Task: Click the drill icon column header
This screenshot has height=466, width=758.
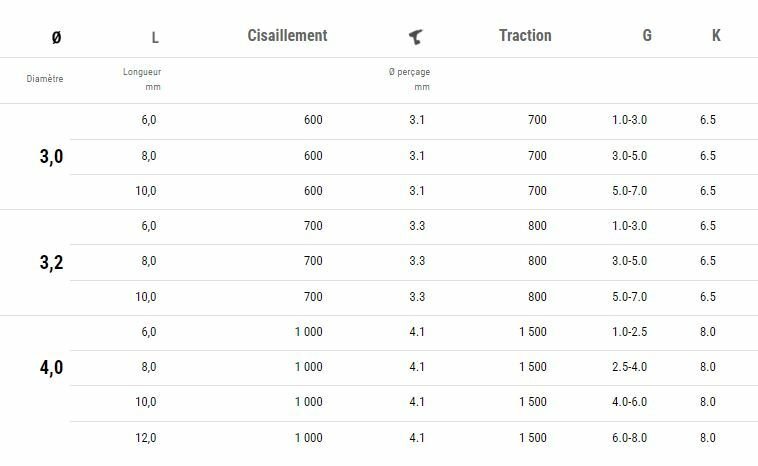Action: [x=416, y=37]
